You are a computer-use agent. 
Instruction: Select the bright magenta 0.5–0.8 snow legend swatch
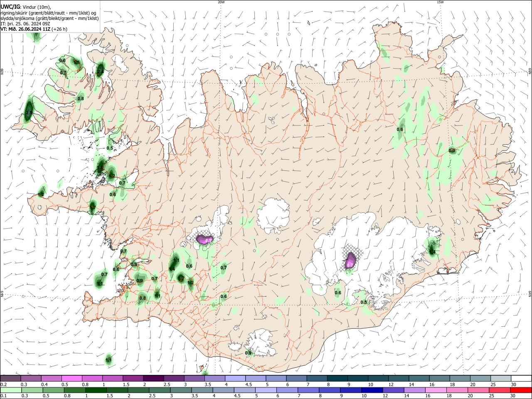tap(71, 379)
